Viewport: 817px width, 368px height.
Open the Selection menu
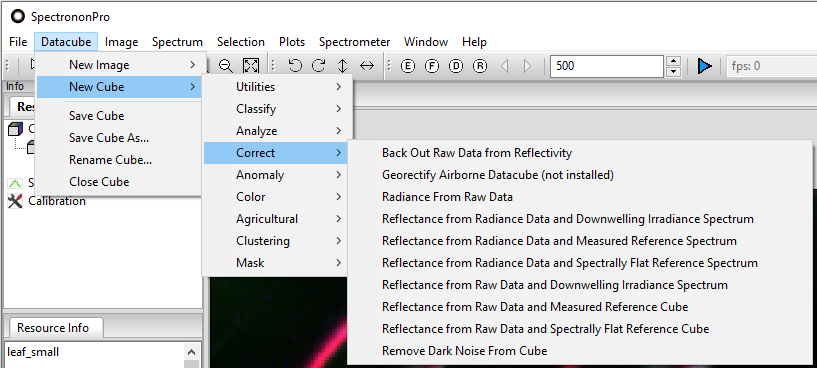point(241,42)
